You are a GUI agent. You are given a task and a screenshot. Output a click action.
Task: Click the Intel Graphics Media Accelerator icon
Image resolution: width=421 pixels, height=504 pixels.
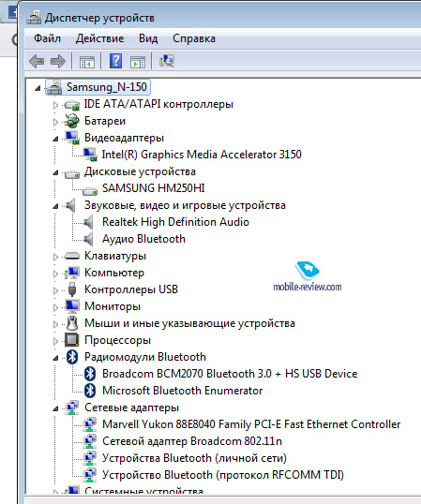[90, 155]
